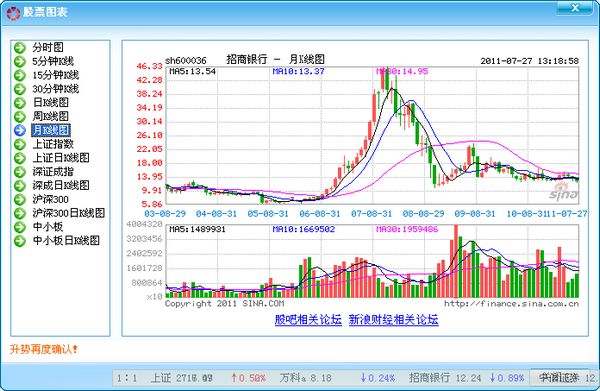Click the sh600036 stock code
The height and width of the screenshot is (391, 600).
[x=186, y=60]
